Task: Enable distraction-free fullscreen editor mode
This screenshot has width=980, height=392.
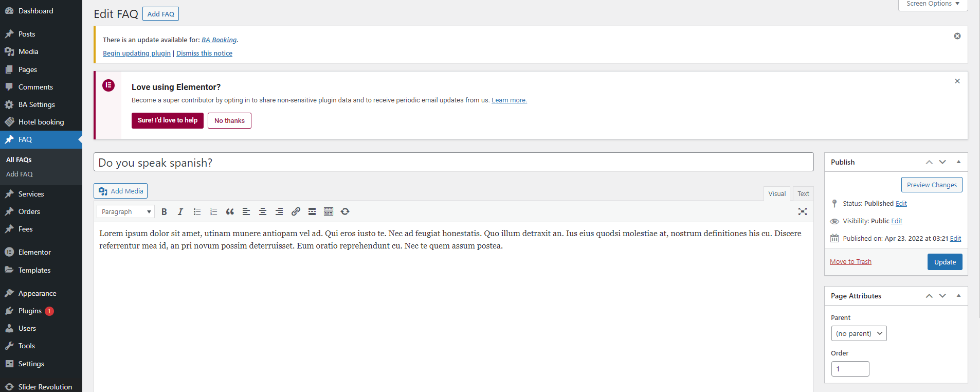Action: click(802, 211)
